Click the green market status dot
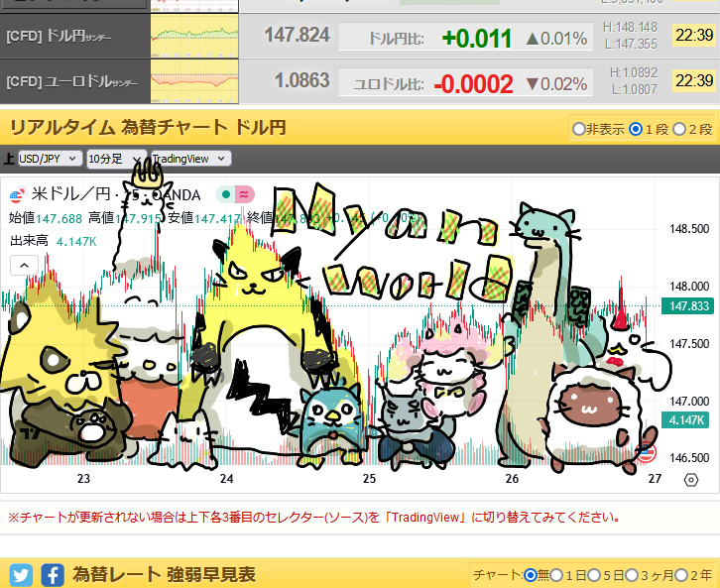 click(x=225, y=194)
